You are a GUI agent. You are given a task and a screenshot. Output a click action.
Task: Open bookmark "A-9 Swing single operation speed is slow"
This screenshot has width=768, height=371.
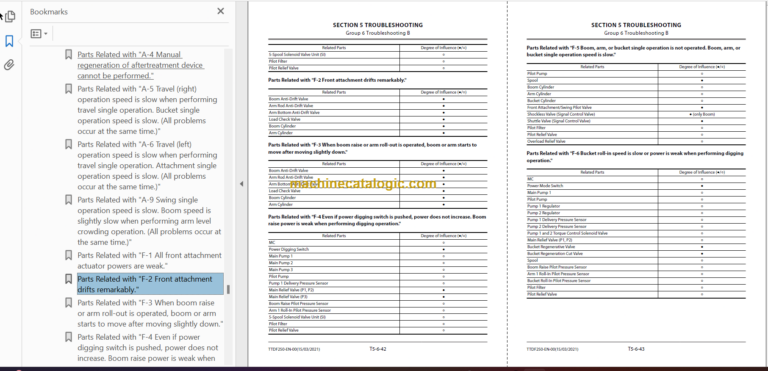tap(149, 221)
